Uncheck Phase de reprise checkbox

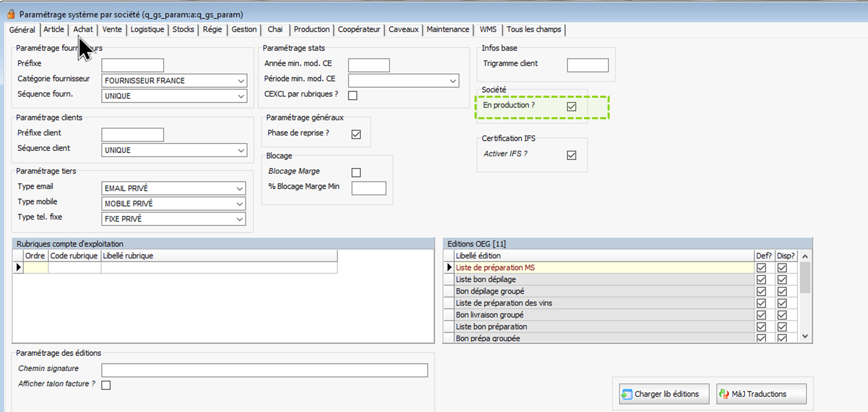(x=356, y=134)
